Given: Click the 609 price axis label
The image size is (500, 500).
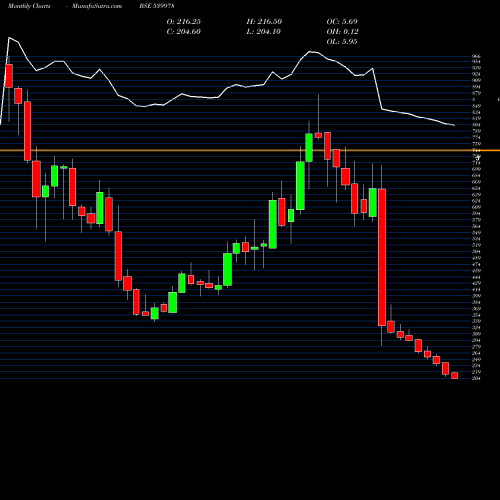Looking at the screenshot, I should tap(476, 207).
